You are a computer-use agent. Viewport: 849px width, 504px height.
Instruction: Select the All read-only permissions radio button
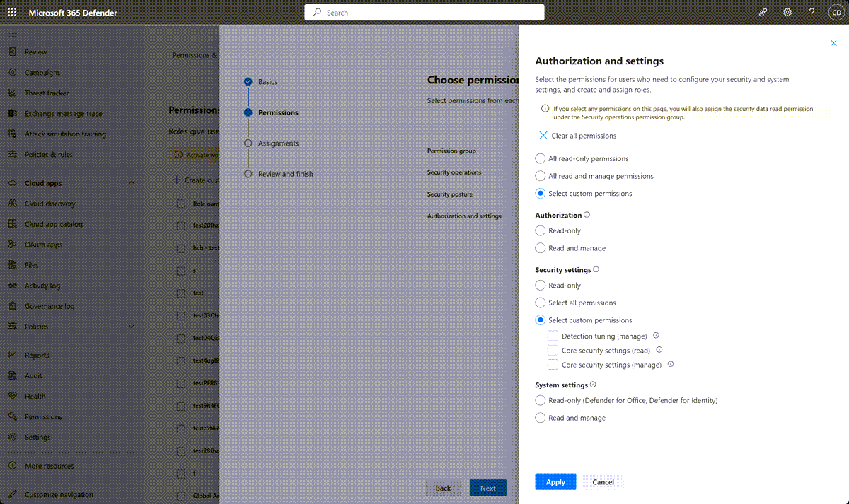[540, 158]
